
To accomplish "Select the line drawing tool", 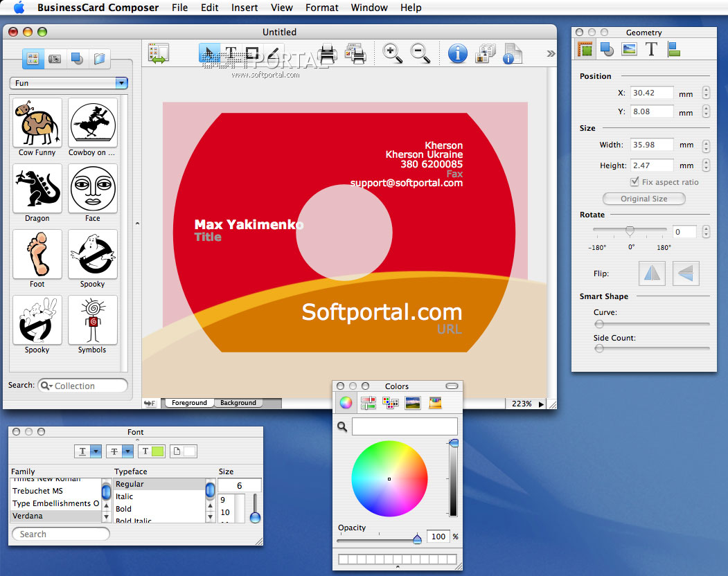I will coord(274,53).
